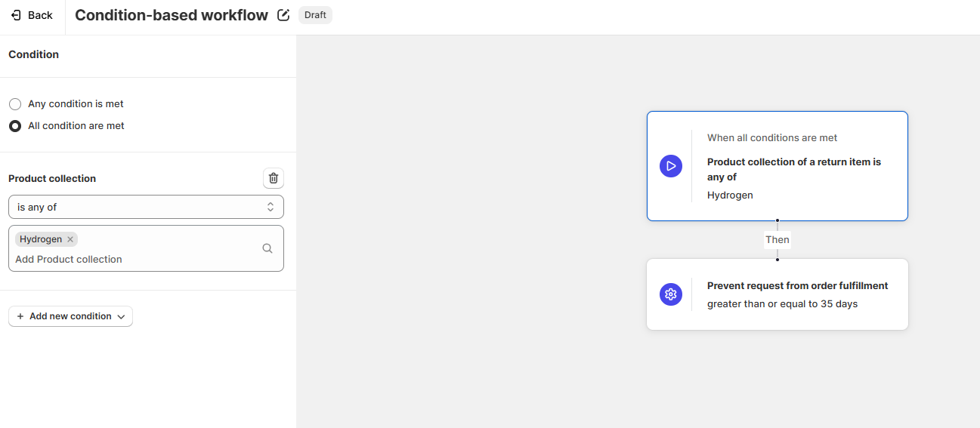Open the Prevent request from order fulfillment card
Screen dimensions: 980x428
[x=778, y=294]
